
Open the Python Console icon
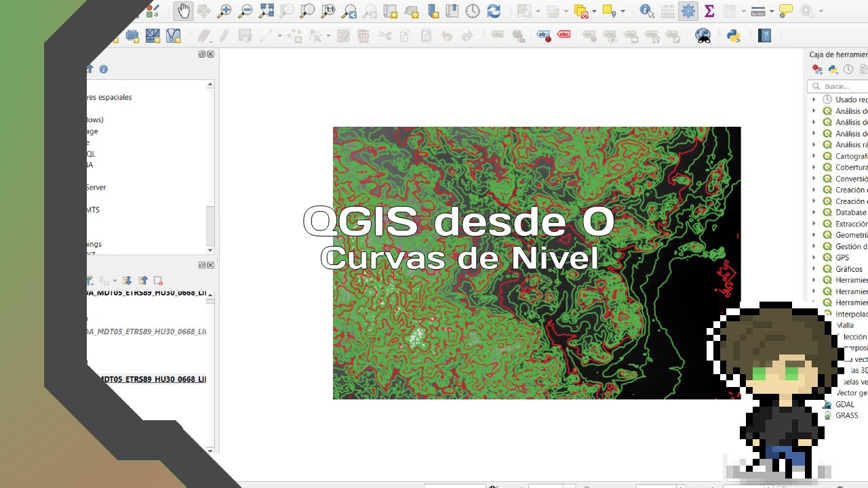click(x=734, y=36)
